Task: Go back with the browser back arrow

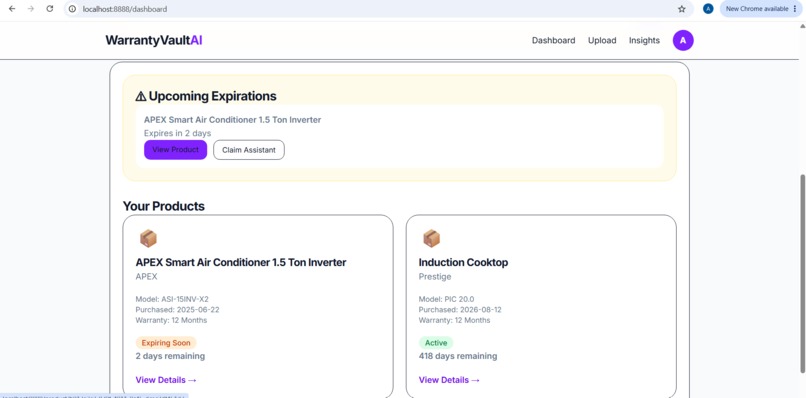Action: (12, 9)
